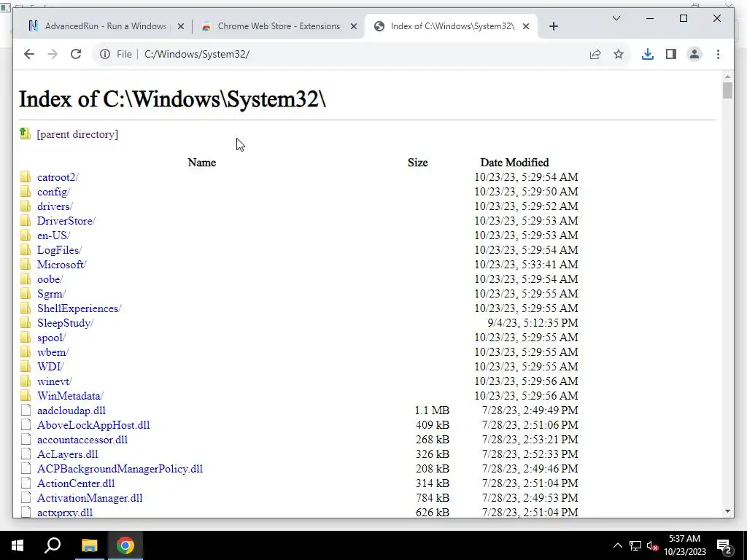Close the Index of C:\Windows\System32 tab
Viewport: 747px width, 560px height.
525,27
